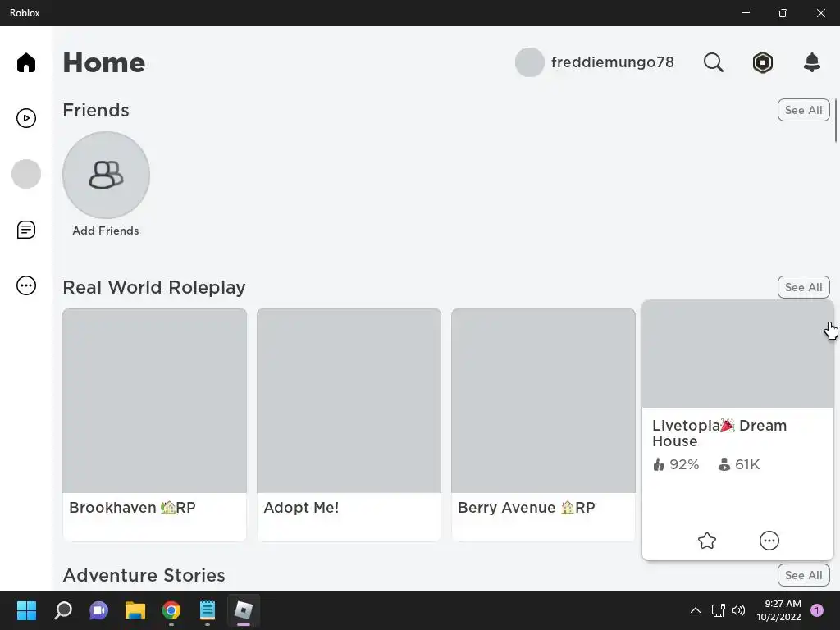The height and width of the screenshot is (630, 840).
Task: Open the Teams chat taskbar icon
Action: (x=99, y=610)
